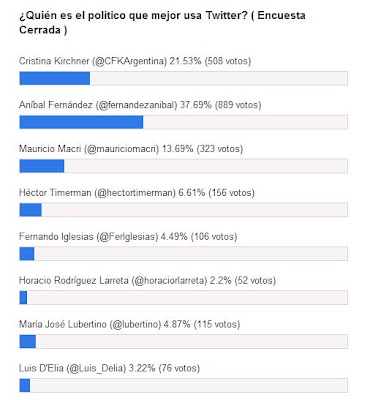The width and height of the screenshot is (370, 400).
Task: Select Cristina Kirchner's result label
Action: tap(135, 61)
